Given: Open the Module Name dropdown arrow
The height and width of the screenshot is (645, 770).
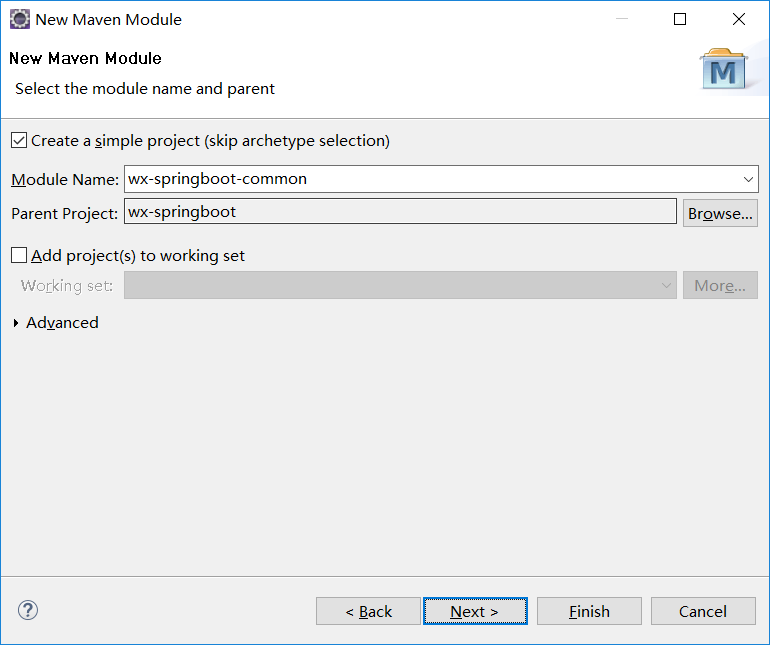Looking at the screenshot, I should (x=748, y=179).
